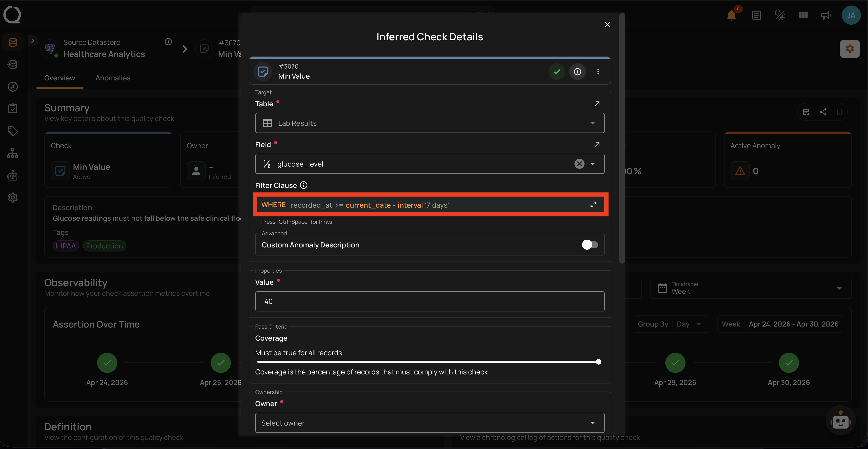868x449 pixels.
Task: Open Healthcare Analytics datastore link
Action: (x=104, y=54)
